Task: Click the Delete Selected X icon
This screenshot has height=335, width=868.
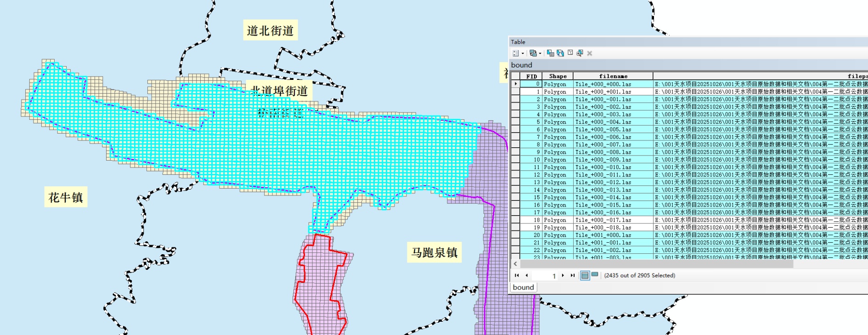Action: click(x=590, y=53)
